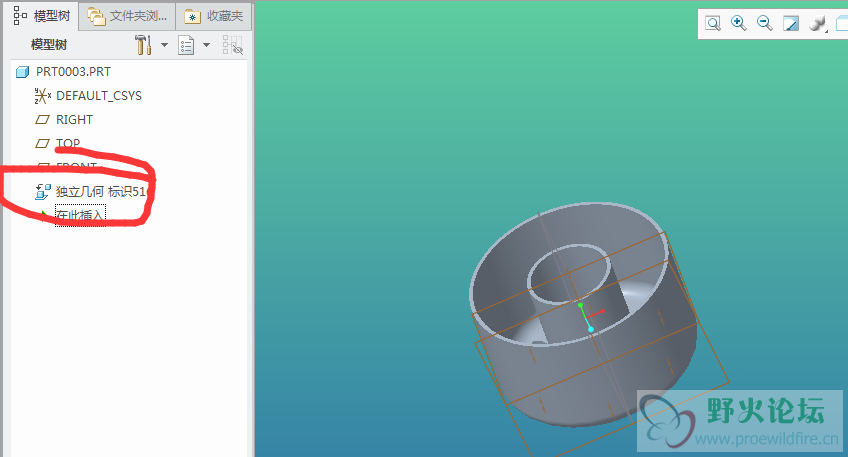Open model tree settings hammer icon

coord(143,45)
